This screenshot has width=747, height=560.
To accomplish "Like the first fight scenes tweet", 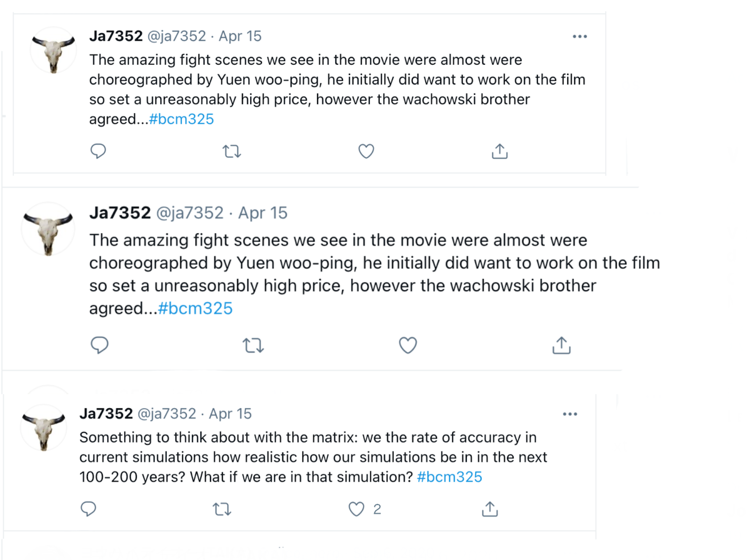I will [x=366, y=151].
